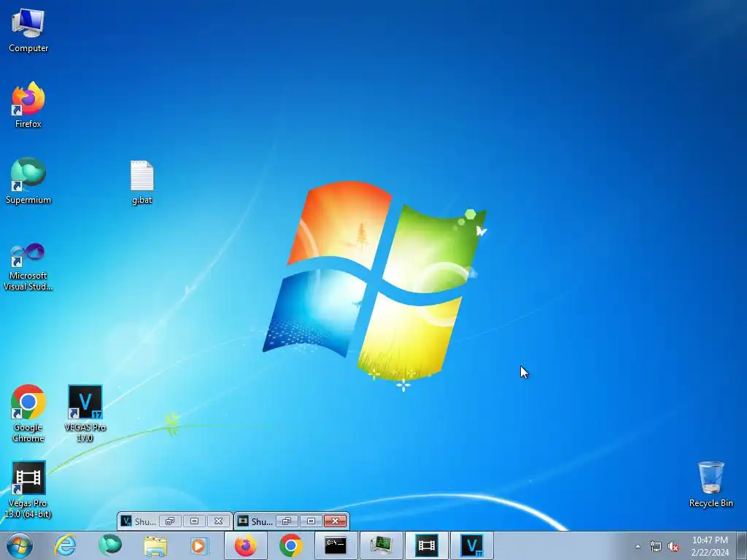Screen dimensions: 747x560
Task: Open the Windows Start menu
Action: 20,545
